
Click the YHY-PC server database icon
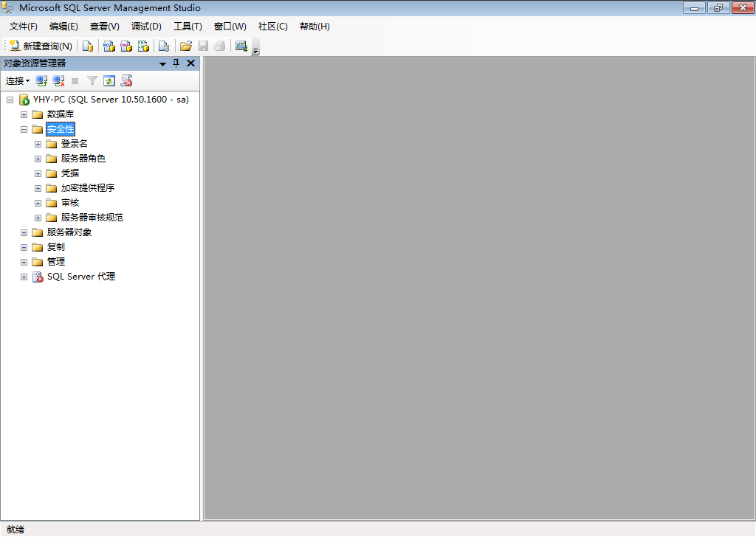[x=24, y=100]
